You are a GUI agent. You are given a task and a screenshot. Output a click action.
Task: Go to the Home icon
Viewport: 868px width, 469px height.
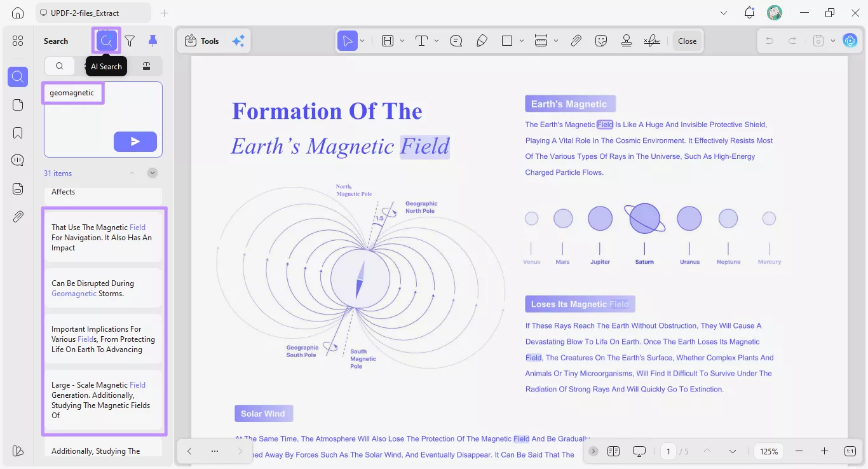click(x=18, y=13)
